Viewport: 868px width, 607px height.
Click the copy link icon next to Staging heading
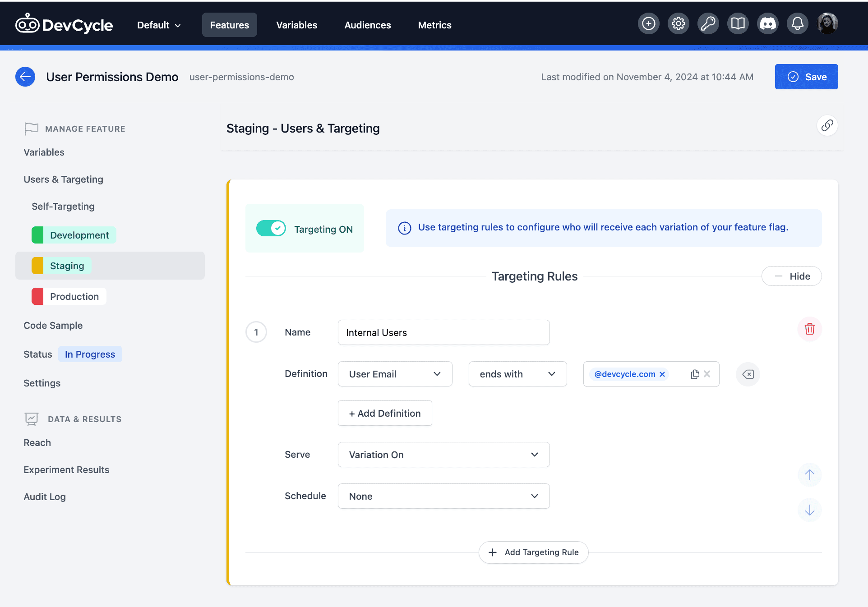pyautogui.click(x=827, y=125)
